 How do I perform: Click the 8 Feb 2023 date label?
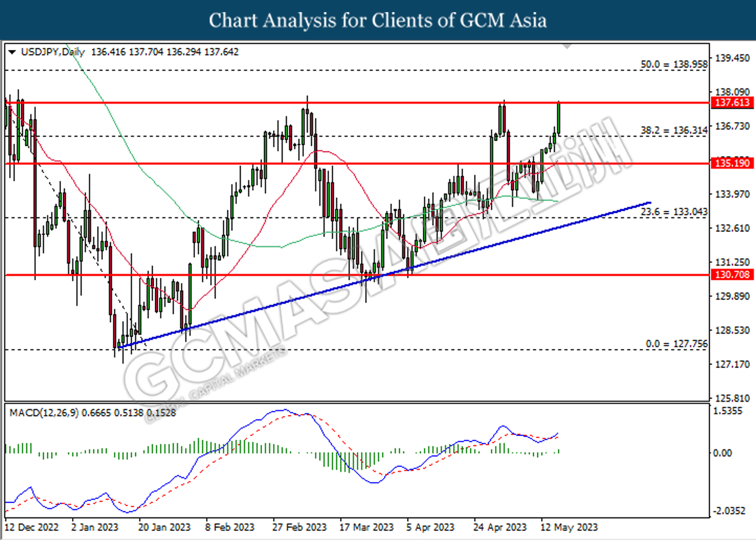230,527
